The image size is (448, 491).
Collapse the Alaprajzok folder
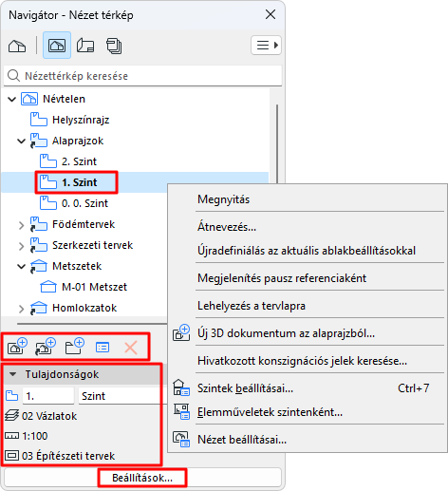(21, 141)
